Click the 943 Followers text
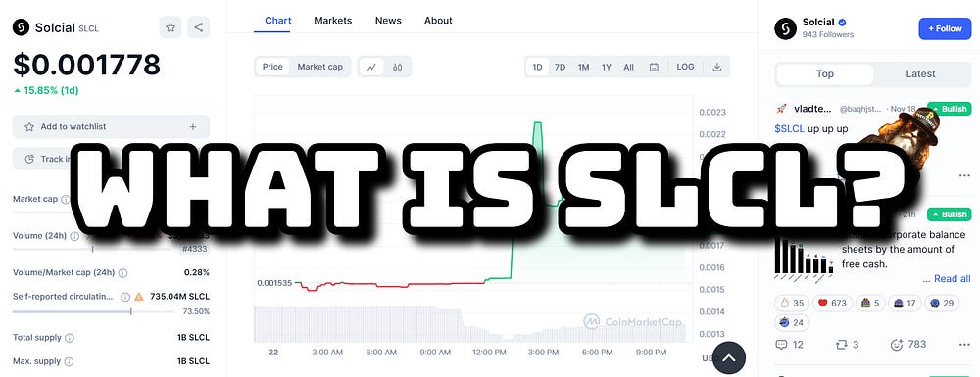The image size is (980, 377). point(828,34)
